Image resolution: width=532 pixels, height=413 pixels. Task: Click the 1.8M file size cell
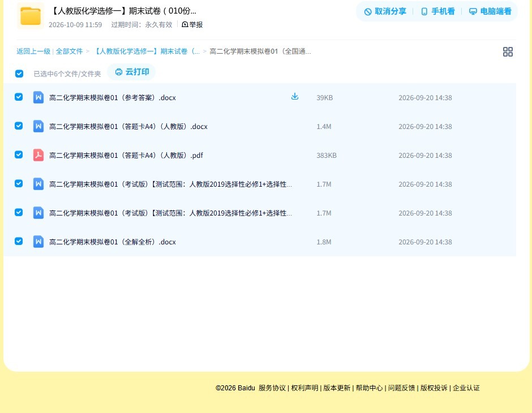pos(324,242)
